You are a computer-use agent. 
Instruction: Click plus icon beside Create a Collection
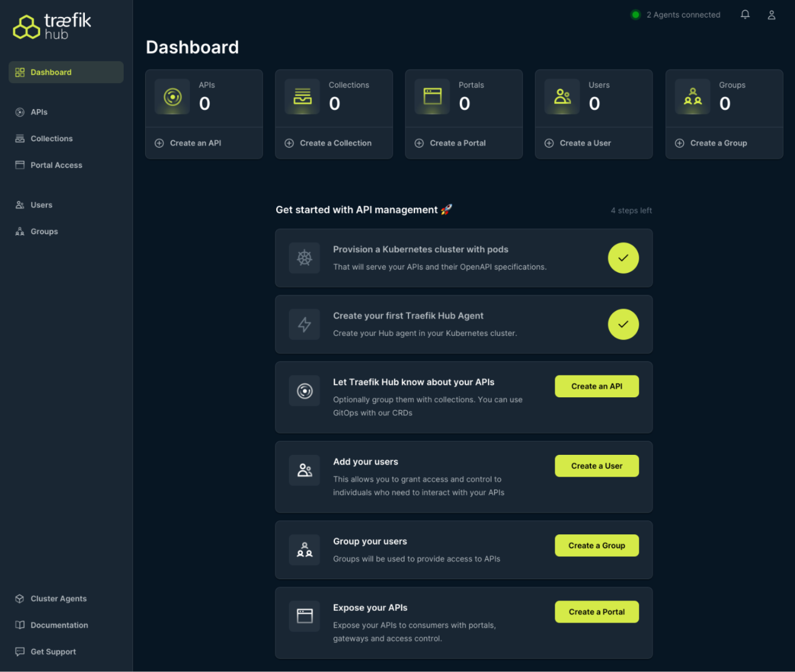coord(289,143)
